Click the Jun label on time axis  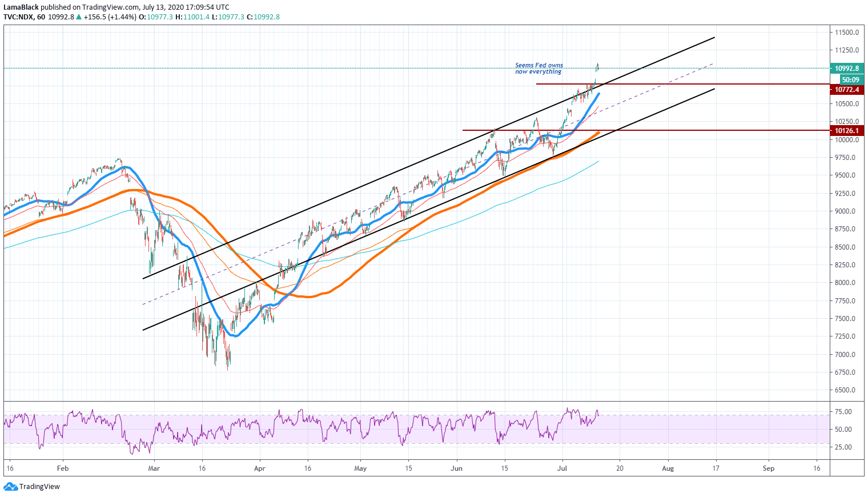457,468
